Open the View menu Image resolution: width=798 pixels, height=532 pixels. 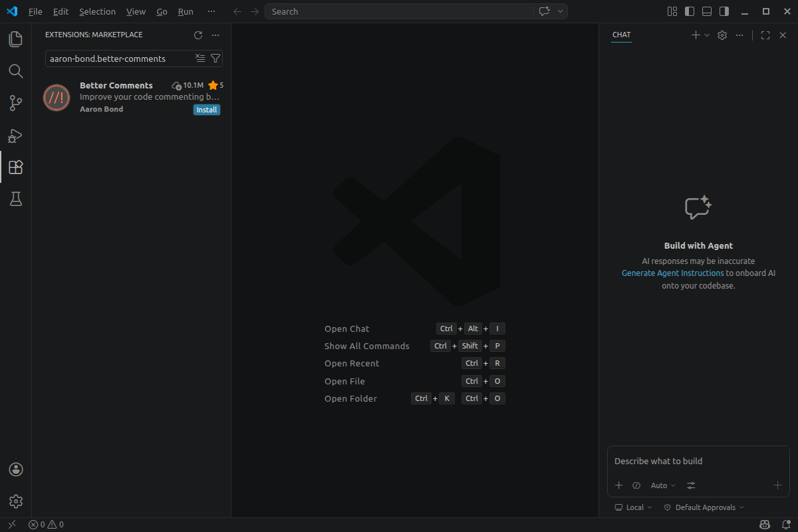[x=136, y=11]
